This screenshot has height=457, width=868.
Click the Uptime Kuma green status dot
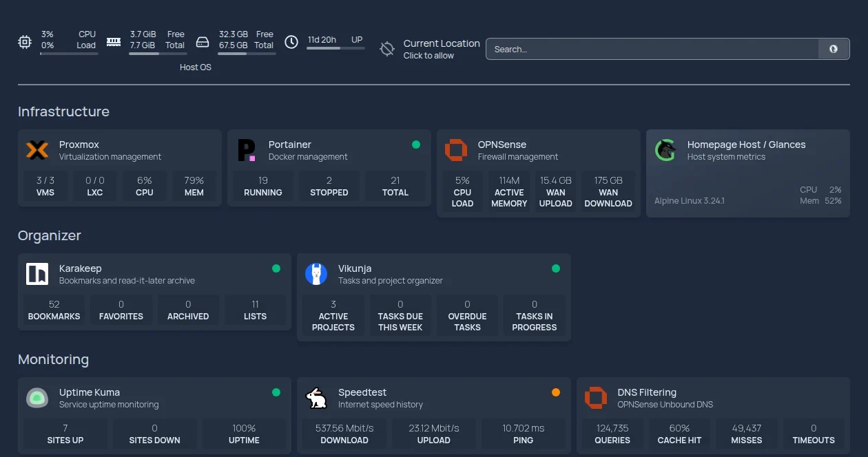pos(276,392)
